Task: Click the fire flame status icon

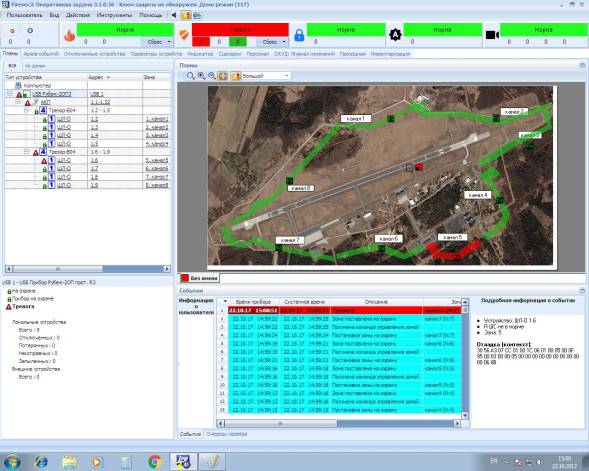Action: [70, 35]
